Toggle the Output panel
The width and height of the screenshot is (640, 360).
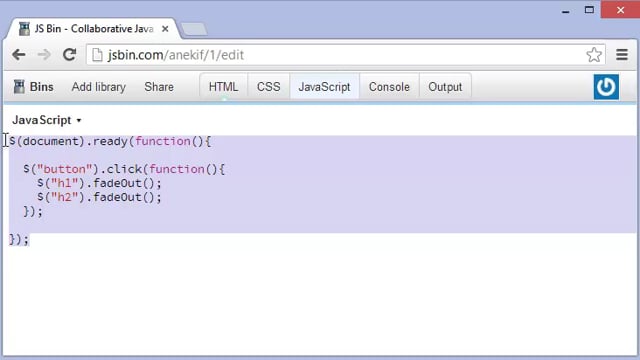[x=445, y=87]
